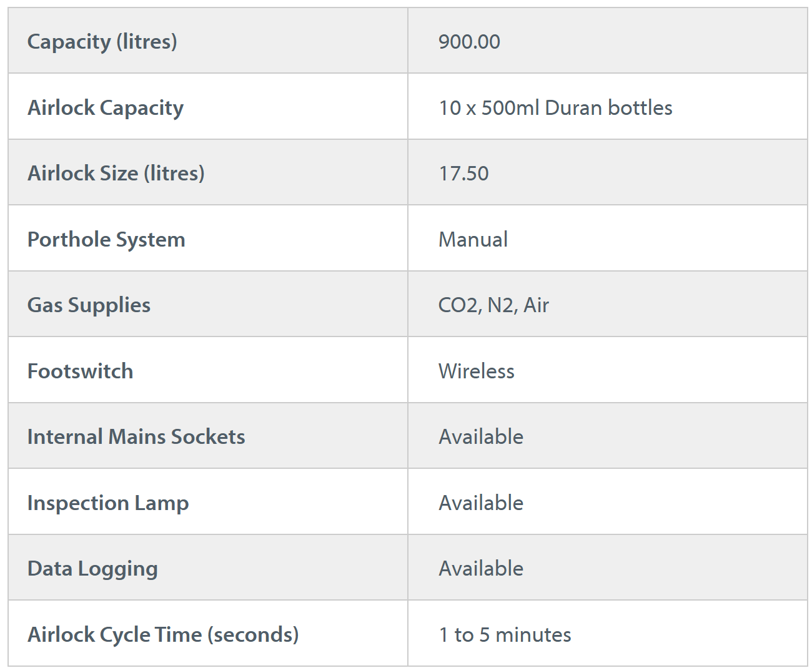
Task: Click the Capacity (litres) label cell
Action: (x=102, y=42)
